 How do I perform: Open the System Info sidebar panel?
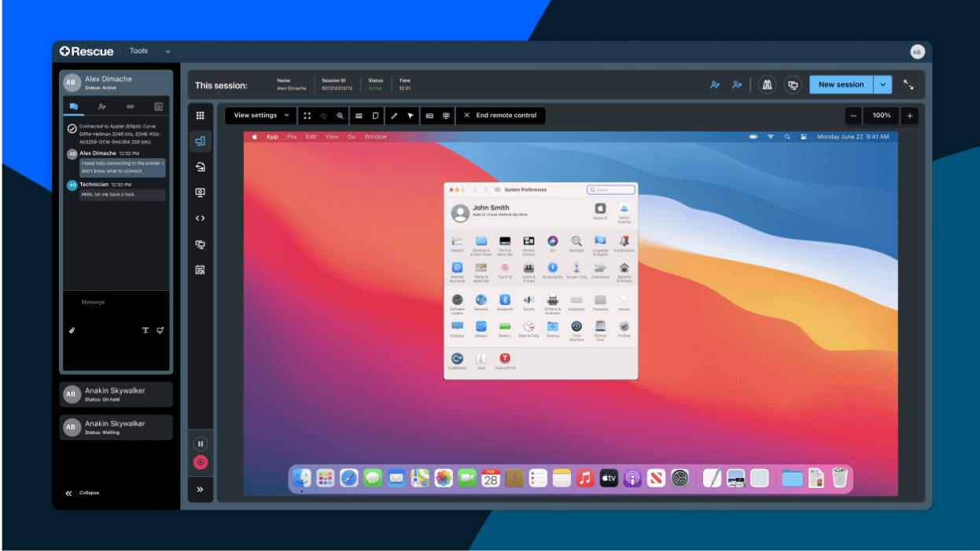(200, 192)
